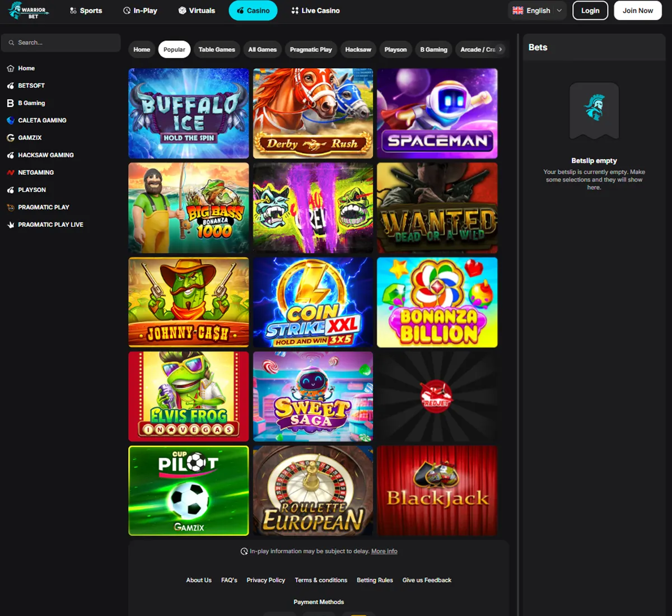Click the Warrior Bet logo

click(28, 11)
